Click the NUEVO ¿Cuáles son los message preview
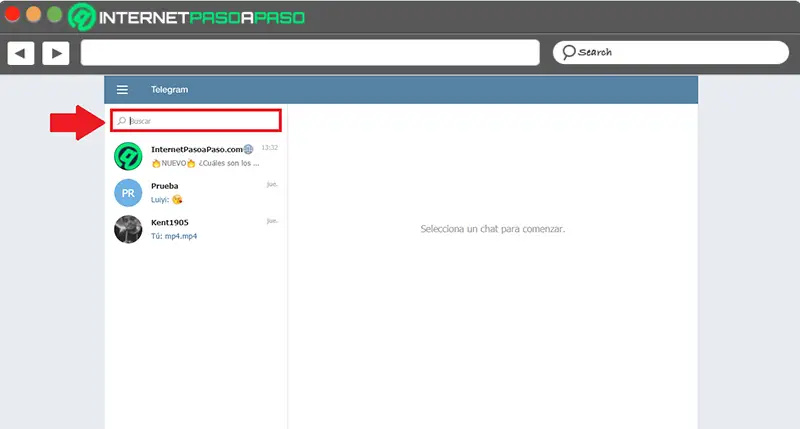800x429 pixels. tap(206, 163)
